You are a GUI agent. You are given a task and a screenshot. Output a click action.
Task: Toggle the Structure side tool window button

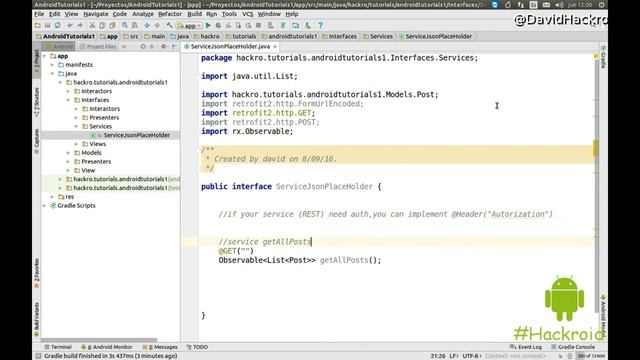coord(36,102)
